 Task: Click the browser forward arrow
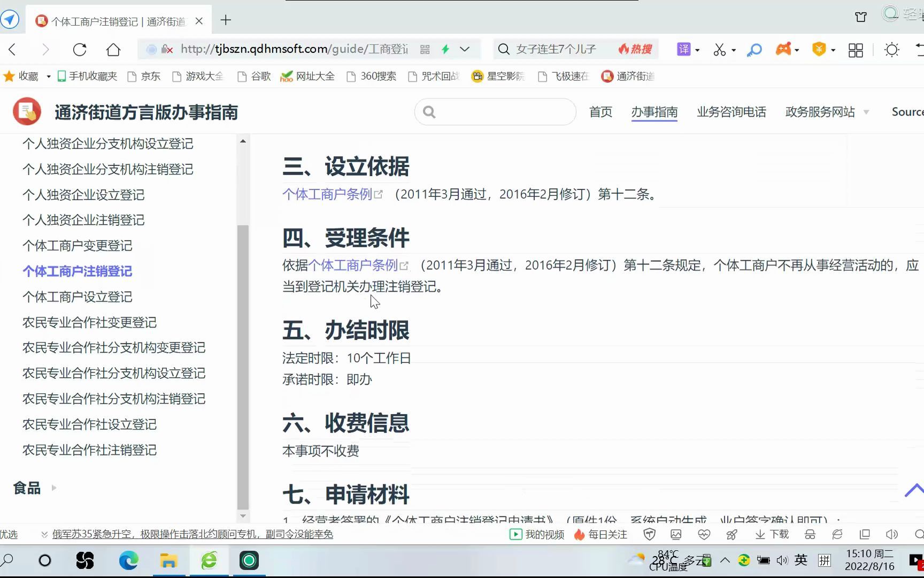[45, 50]
